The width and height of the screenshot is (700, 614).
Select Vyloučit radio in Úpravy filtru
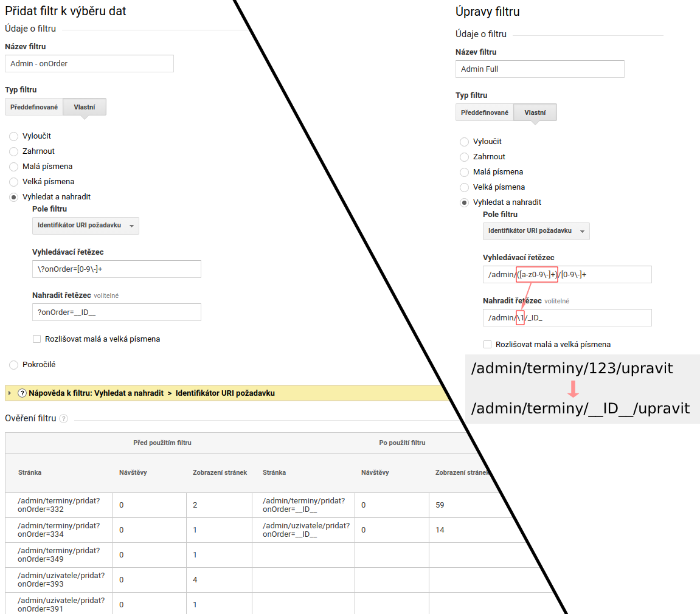click(x=464, y=142)
